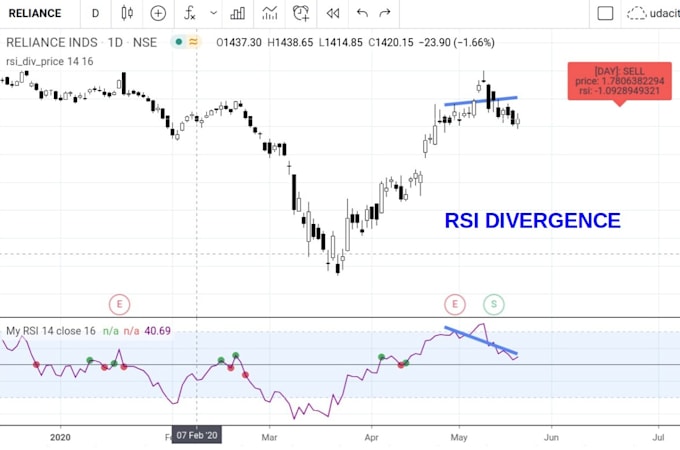Select the chart layout square icon

tap(605, 13)
